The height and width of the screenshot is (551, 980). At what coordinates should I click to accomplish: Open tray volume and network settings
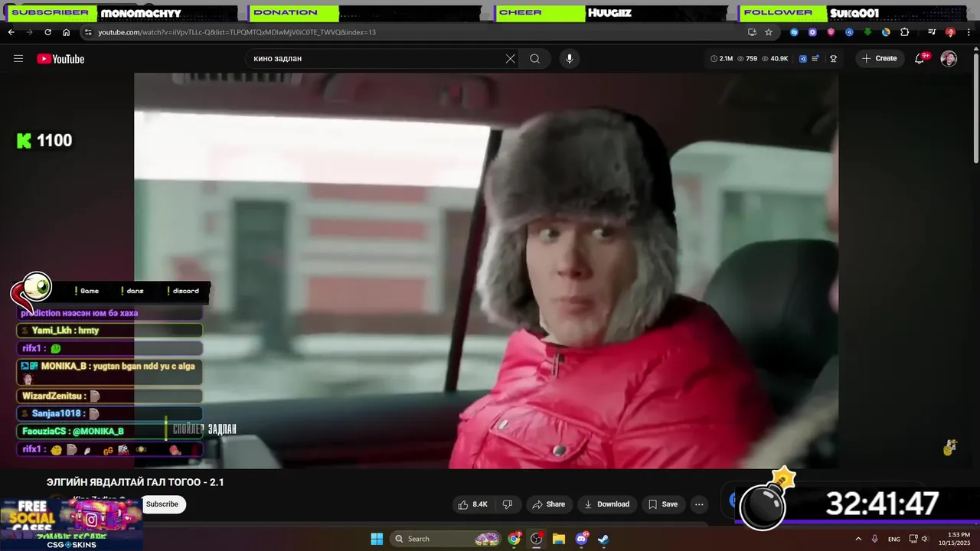pyautogui.click(x=919, y=539)
